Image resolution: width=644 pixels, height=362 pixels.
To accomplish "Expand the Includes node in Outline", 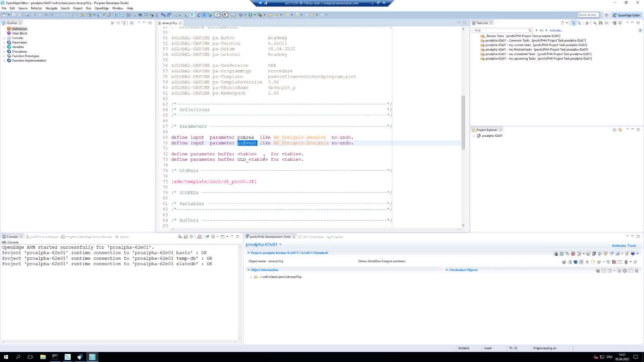I will point(4,38).
